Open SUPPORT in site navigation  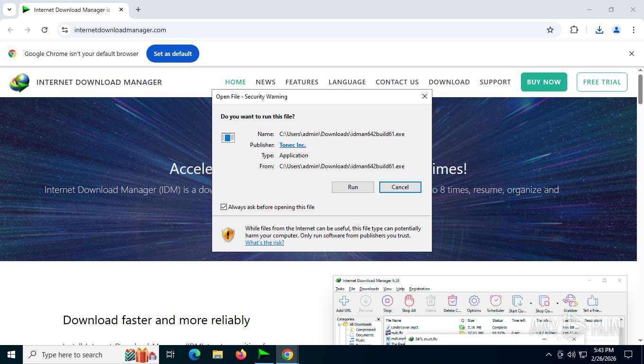point(495,82)
